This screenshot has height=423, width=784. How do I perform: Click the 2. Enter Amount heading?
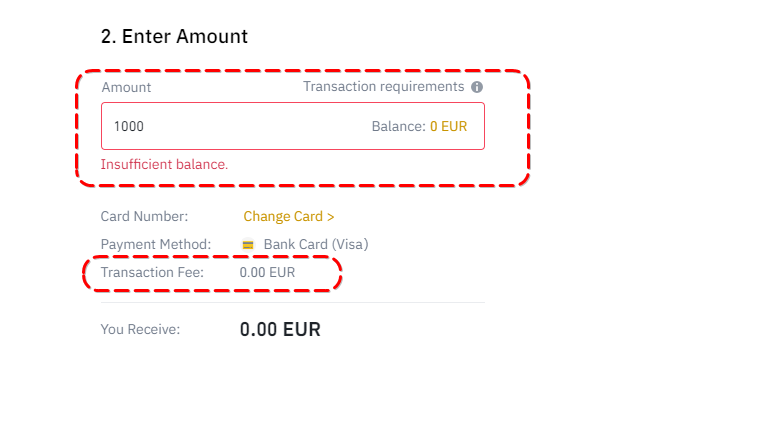tap(174, 36)
